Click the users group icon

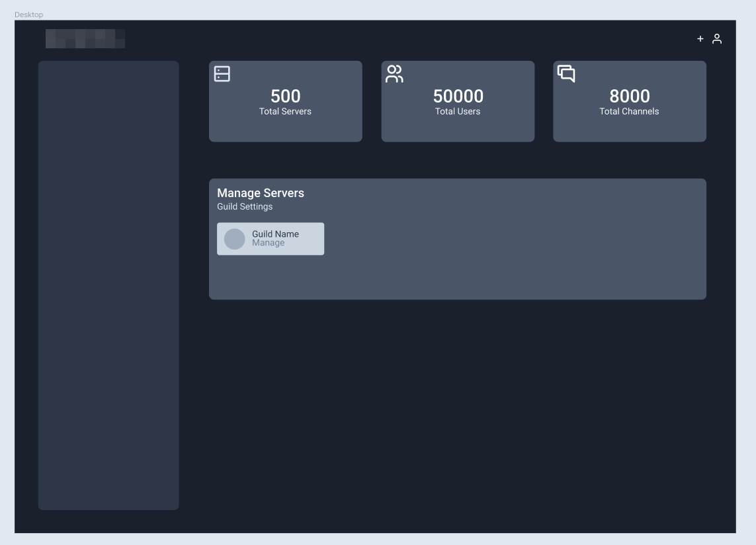pyautogui.click(x=394, y=74)
